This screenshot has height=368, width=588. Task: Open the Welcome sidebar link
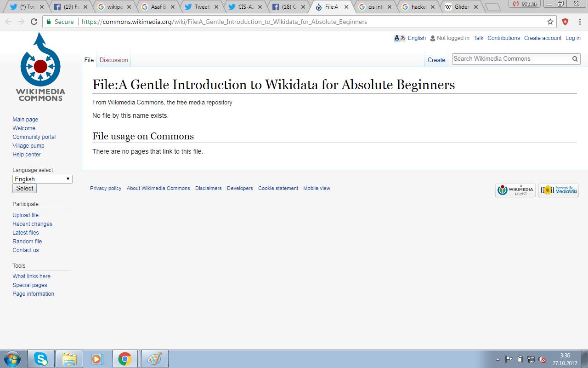(x=24, y=128)
